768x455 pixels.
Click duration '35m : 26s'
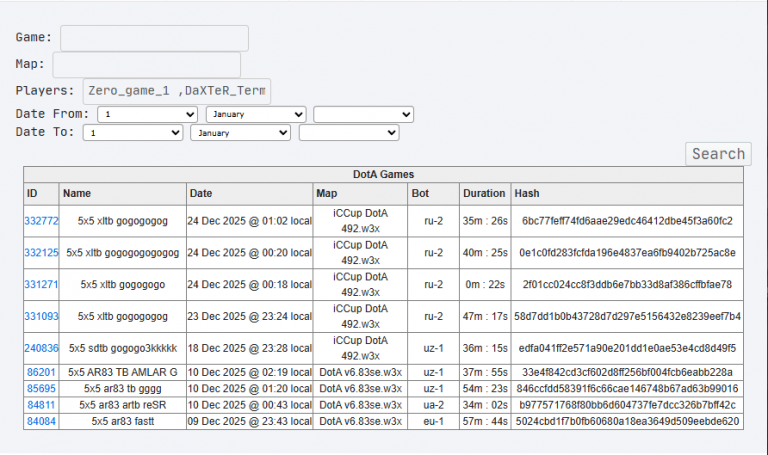(485, 221)
